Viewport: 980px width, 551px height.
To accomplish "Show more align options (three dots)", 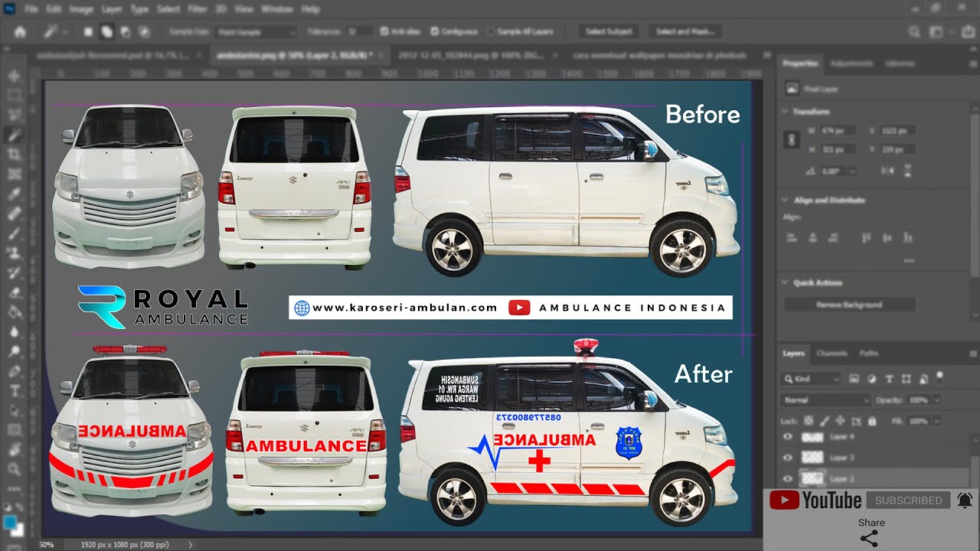I will tap(909, 261).
